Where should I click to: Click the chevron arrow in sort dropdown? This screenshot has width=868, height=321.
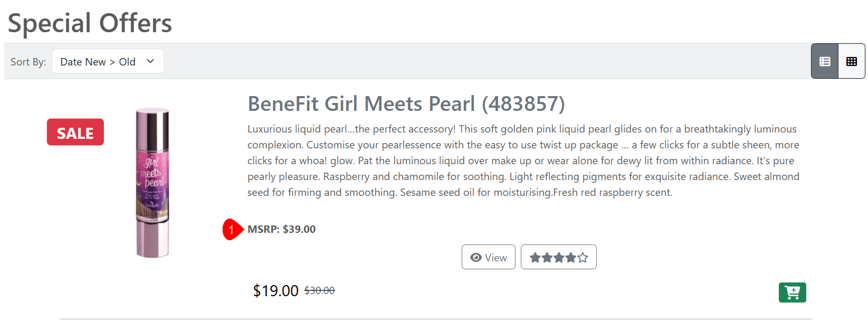(x=150, y=61)
